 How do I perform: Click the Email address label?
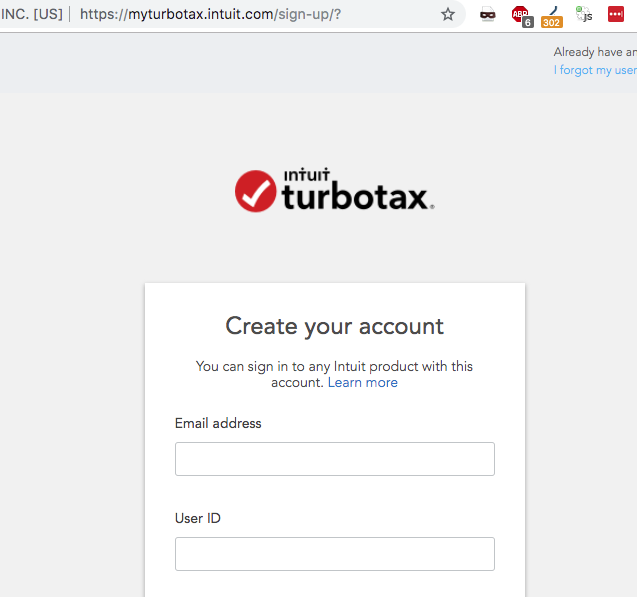(218, 423)
